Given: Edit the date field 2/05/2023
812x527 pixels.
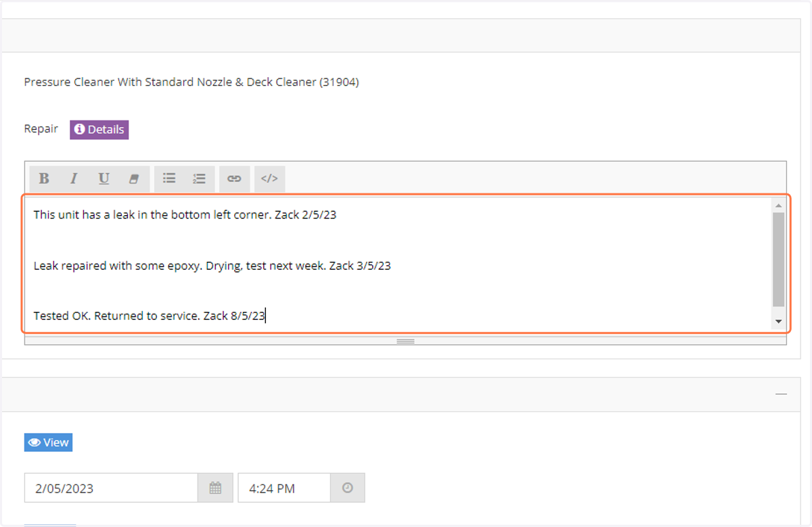Looking at the screenshot, I should tap(111, 488).
